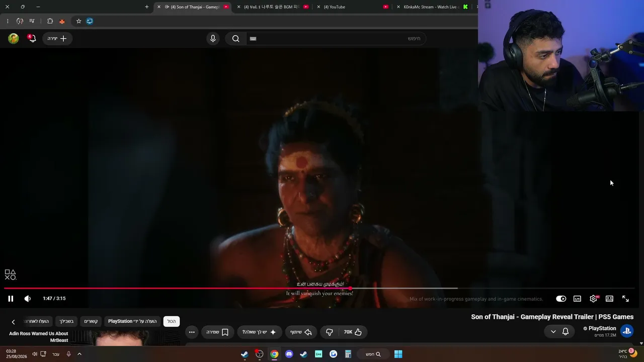Select the 'בשבילך' filter chip
The height and width of the screenshot is (362, 644).
coord(66,321)
